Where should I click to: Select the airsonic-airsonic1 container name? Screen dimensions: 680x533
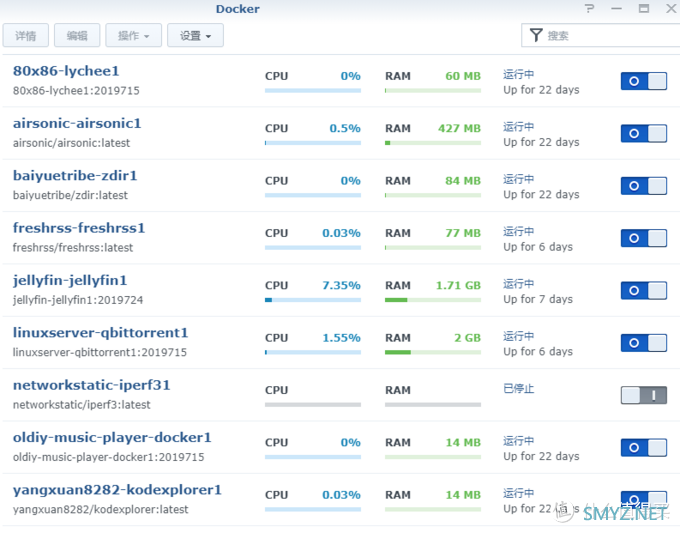[x=77, y=123]
